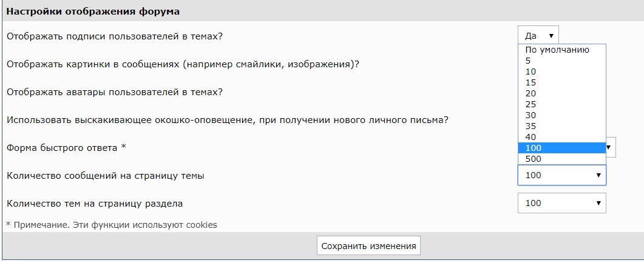
Task: Click the 'Количество сообщений на страницу темы' label
Action: 106,176
